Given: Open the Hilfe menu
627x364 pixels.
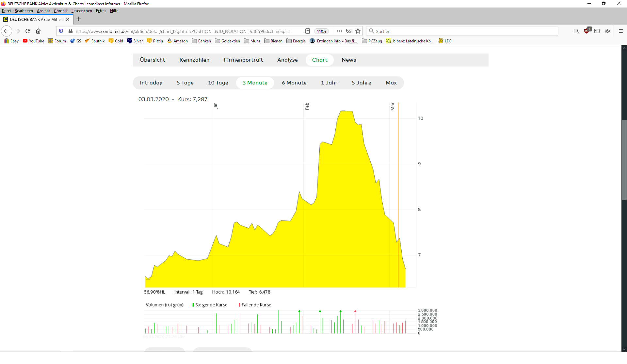Looking at the screenshot, I should [x=114, y=11].
